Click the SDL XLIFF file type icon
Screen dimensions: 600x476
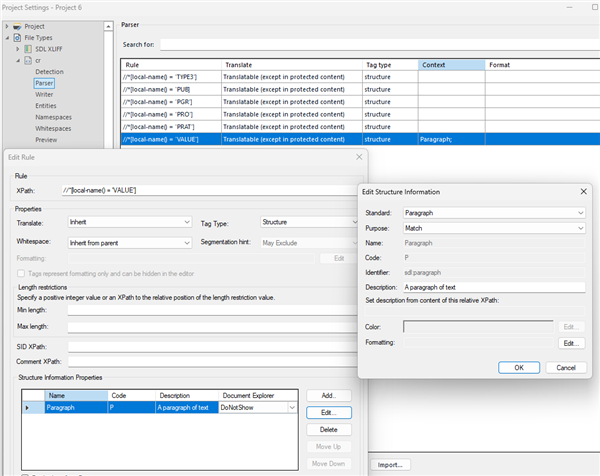tap(28, 49)
